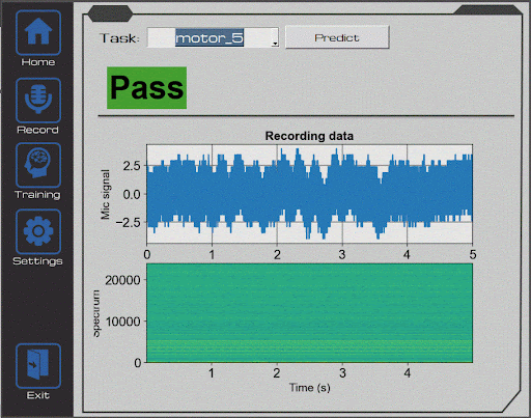
Task: Click the green Pass result indicator
Action: click(x=147, y=88)
